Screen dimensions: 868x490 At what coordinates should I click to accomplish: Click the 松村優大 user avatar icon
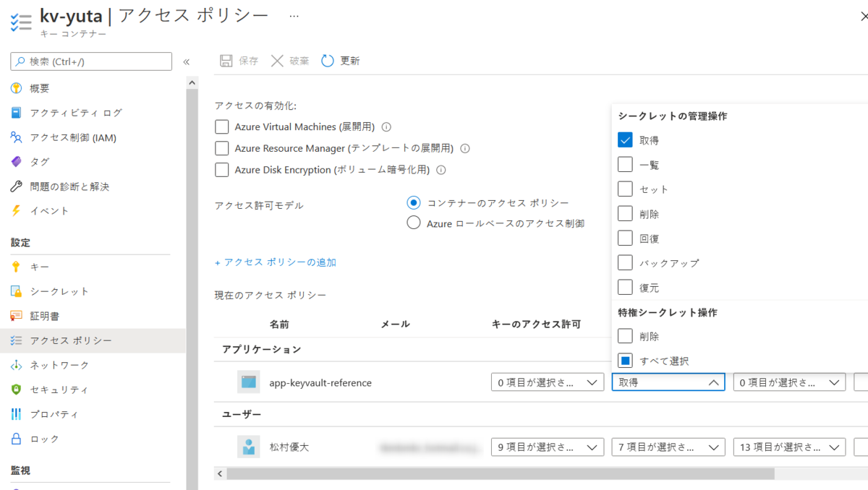pyautogui.click(x=249, y=447)
